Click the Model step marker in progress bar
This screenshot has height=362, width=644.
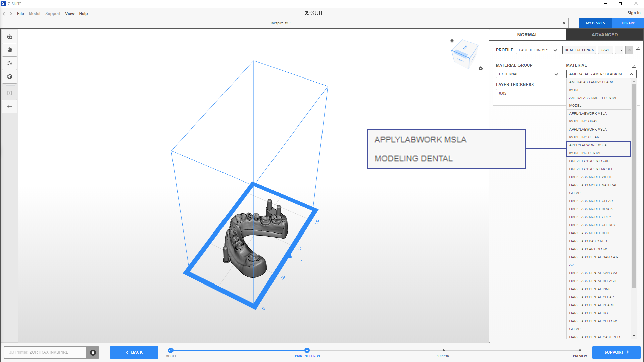[x=171, y=350]
